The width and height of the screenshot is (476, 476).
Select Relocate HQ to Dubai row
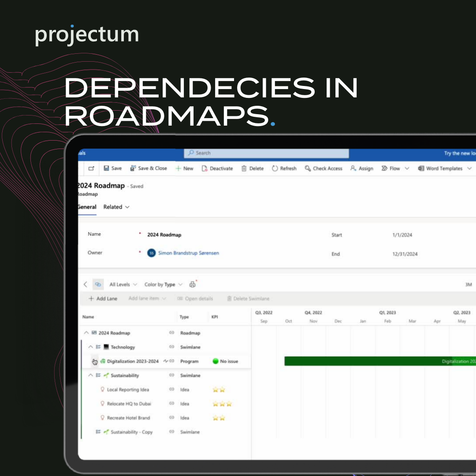pyautogui.click(x=166, y=403)
